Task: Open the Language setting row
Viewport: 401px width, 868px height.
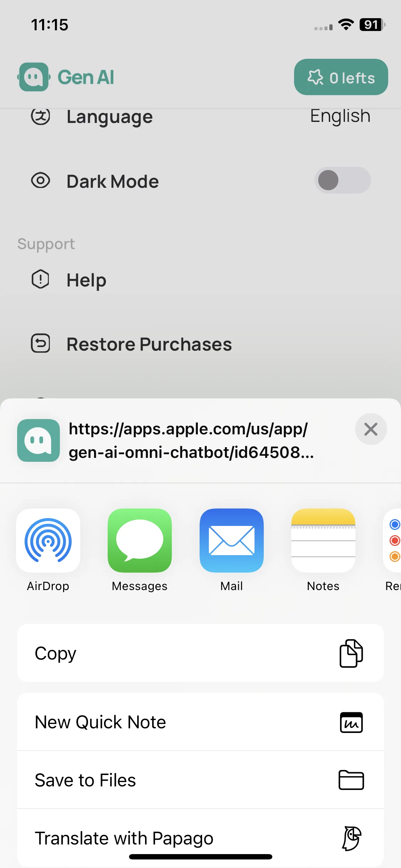Action: [200, 117]
